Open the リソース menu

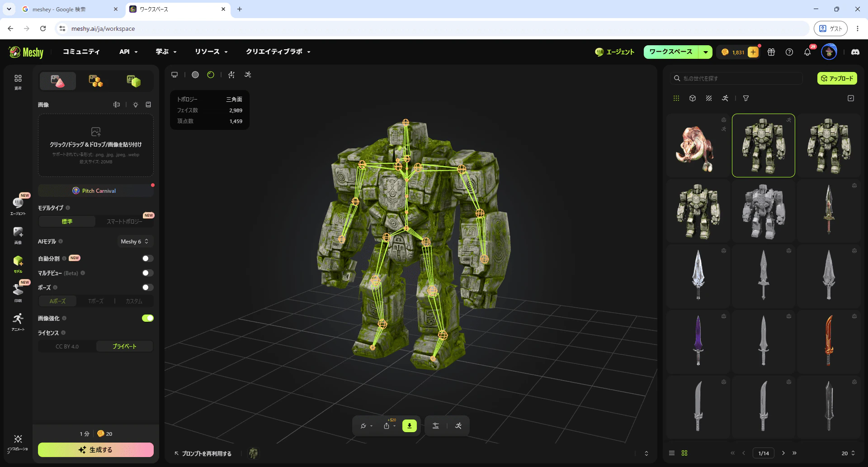pyautogui.click(x=211, y=52)
